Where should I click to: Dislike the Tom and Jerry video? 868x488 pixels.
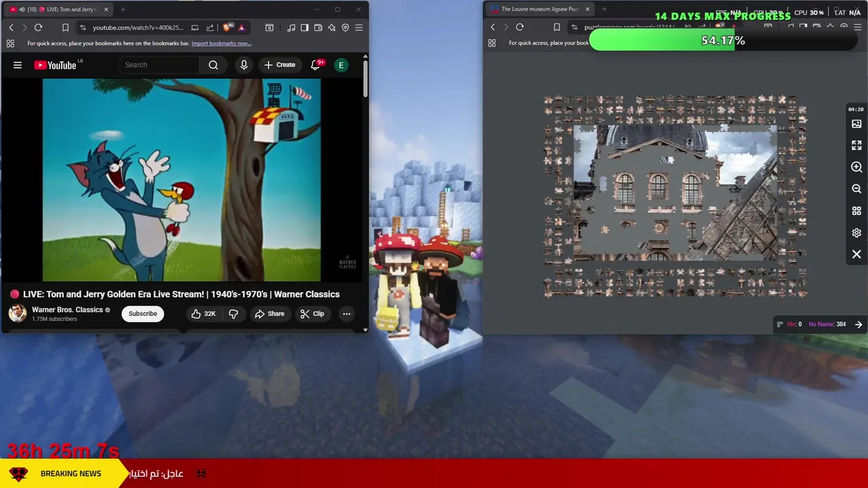pos(233,314)
